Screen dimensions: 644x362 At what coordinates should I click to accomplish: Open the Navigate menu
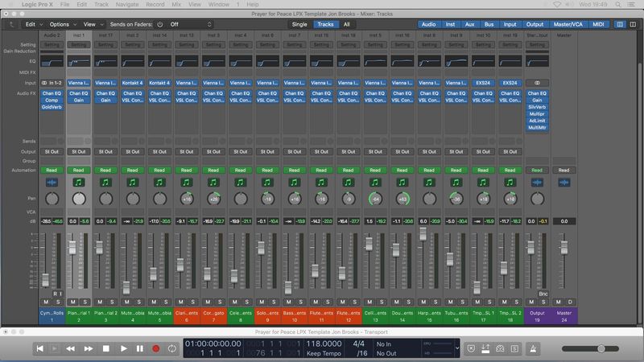(127, 5)
